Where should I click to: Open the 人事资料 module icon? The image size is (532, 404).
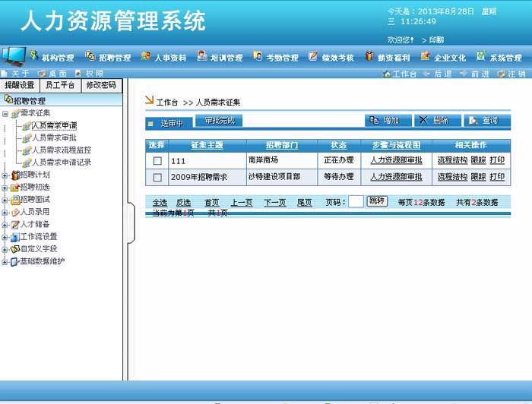point(147,56)
